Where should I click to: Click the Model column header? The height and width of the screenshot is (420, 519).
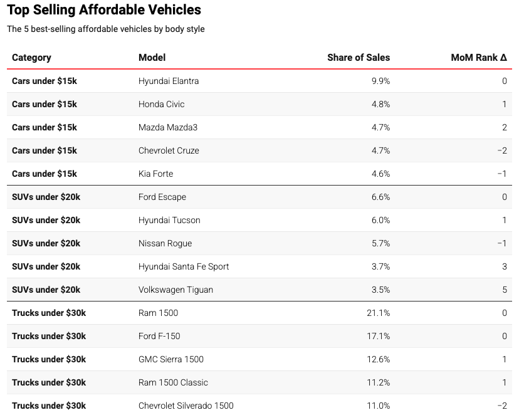152,58
